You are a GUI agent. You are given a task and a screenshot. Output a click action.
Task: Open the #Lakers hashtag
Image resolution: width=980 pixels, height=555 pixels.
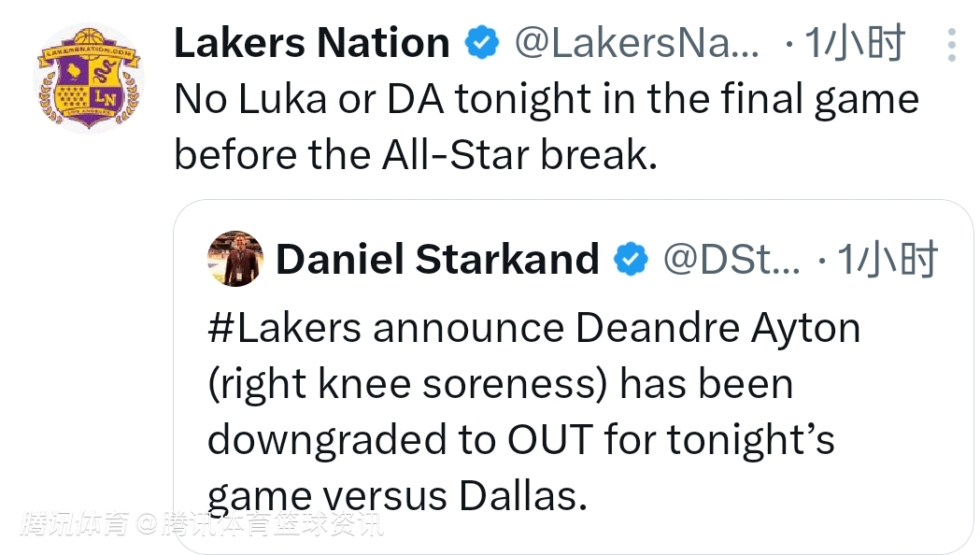point(284,328)
